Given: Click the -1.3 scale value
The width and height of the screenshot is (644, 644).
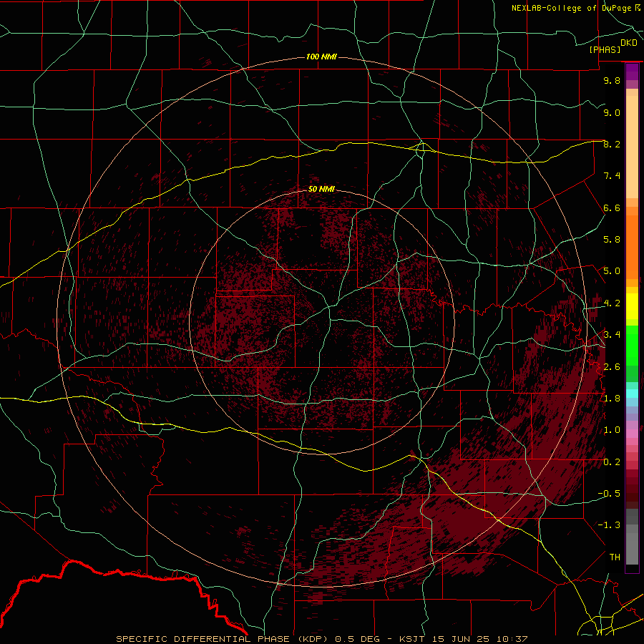Looking at the screenshot, I should pyautogui.click(x=609, y=525).
